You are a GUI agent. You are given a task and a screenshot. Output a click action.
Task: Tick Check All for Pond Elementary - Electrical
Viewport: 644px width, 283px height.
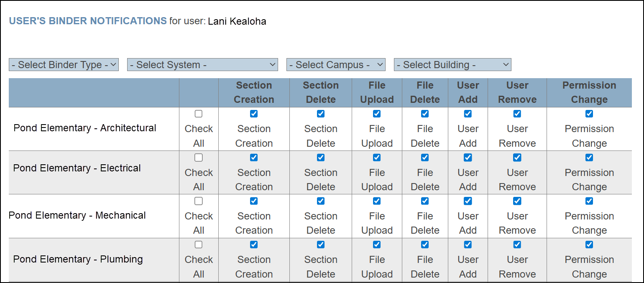tap(199, 158)
